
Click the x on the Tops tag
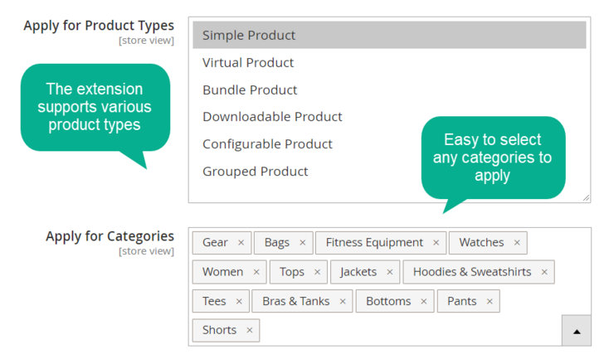pyautogui.click(x=318, y=272)
